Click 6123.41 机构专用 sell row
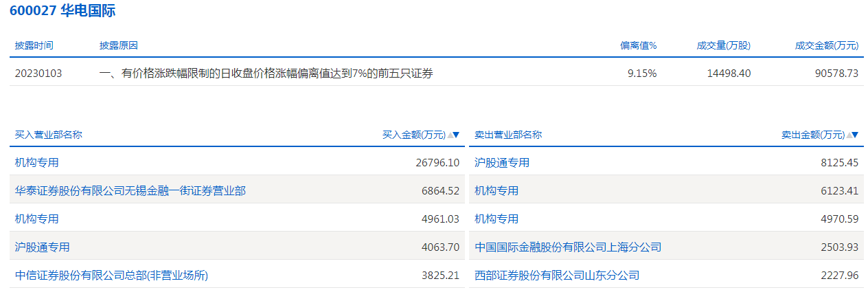 pos(667,191)
